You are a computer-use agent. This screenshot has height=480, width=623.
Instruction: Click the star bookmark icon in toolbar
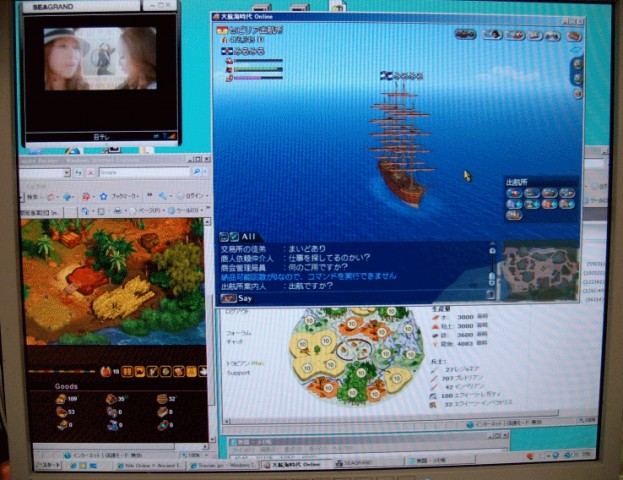104,196
